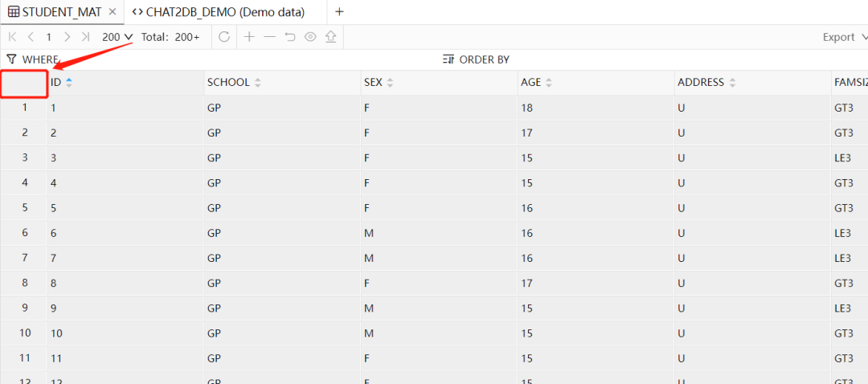Click the ORDER BY button
The width and height of the screenshot is (868, 384).
click(x=476, y=59)
